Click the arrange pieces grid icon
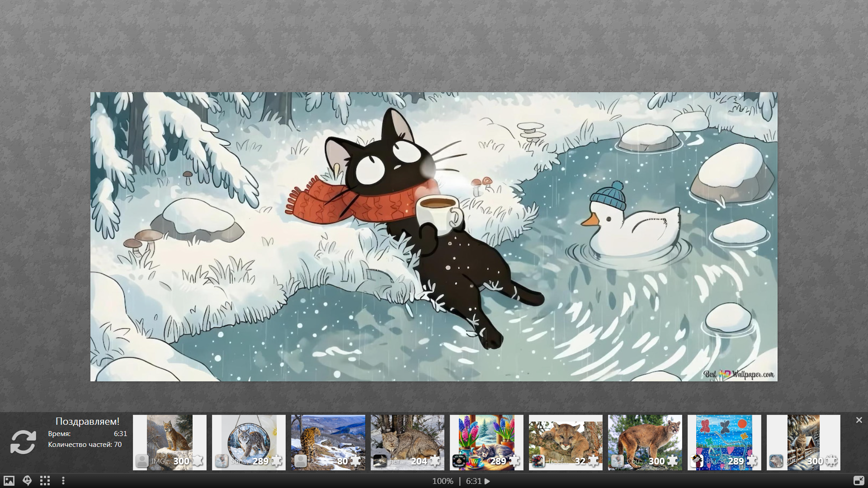This screenshot has height=488, width=868. coord(45,481)
